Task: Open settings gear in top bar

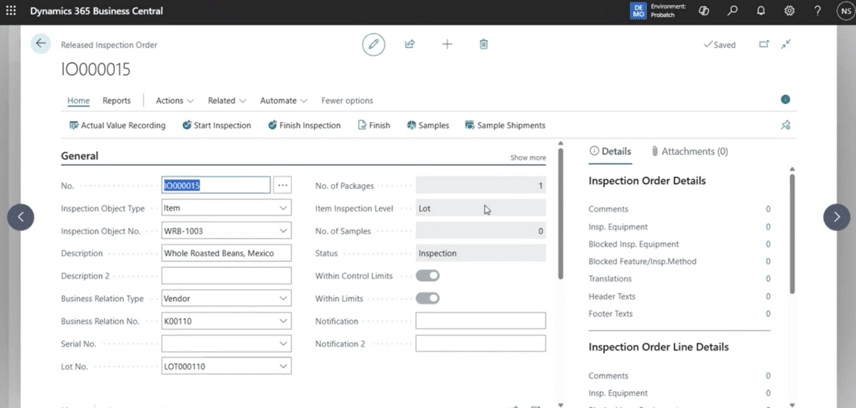Action: (x=789, y=11)
